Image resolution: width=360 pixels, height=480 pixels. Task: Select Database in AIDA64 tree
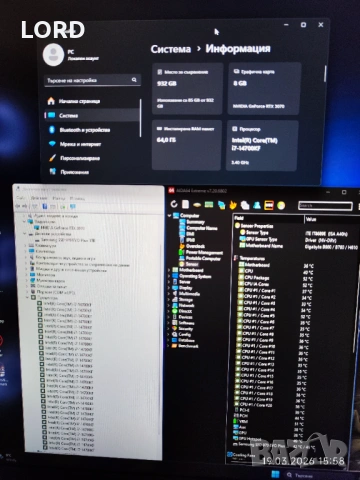[x=183, y=340]
